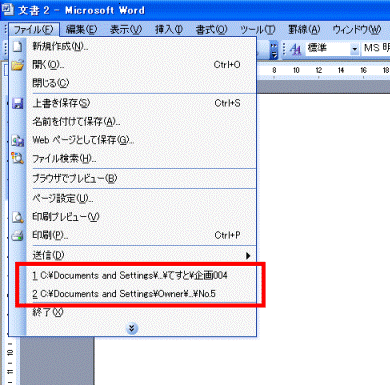
Task: Select 閉じる(C) menu entry
Action: [x=141, y=83]
